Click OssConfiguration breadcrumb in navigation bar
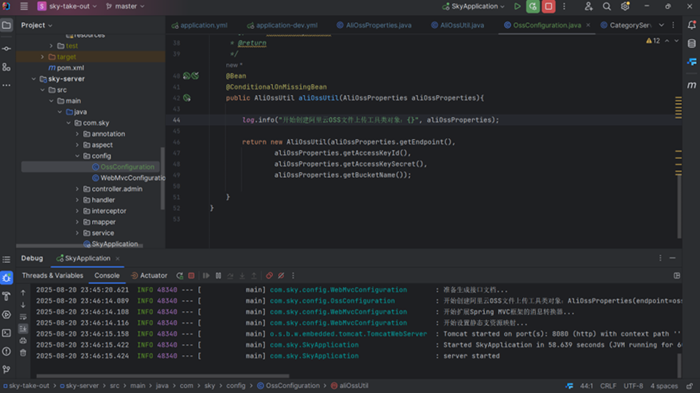Viewport: 700px width, 393px height. click(288, 385)
